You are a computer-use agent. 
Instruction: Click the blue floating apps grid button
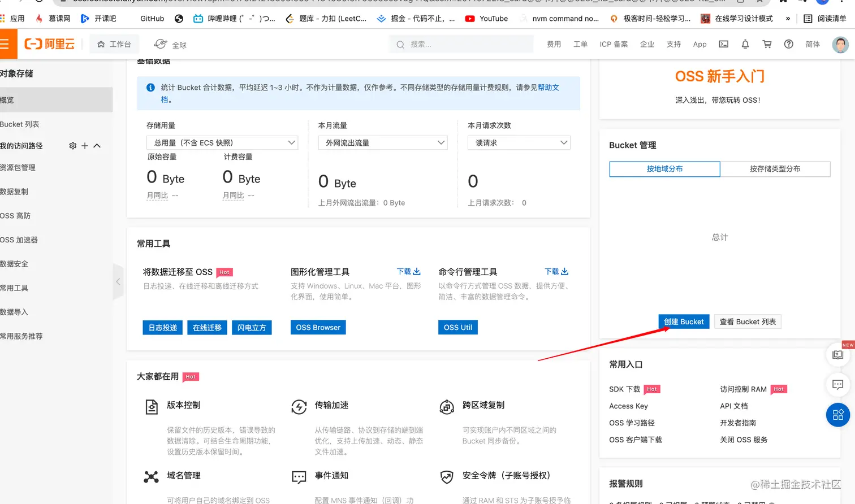tap(838, 415)
